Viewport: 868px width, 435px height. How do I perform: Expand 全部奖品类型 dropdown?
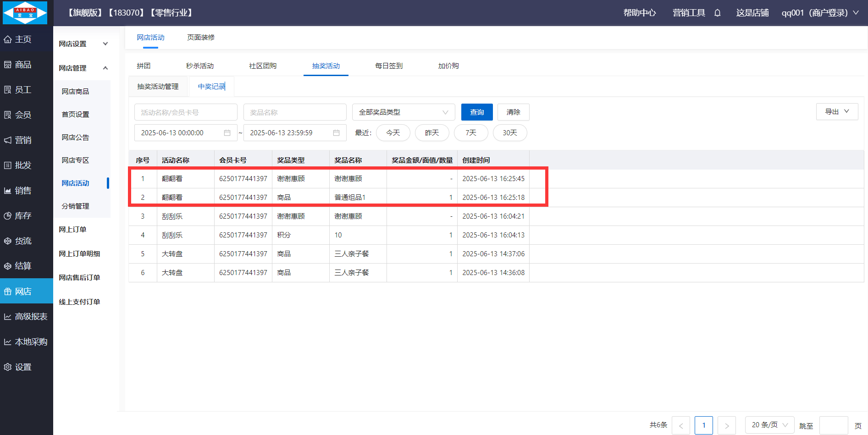(x=403, y=112)
